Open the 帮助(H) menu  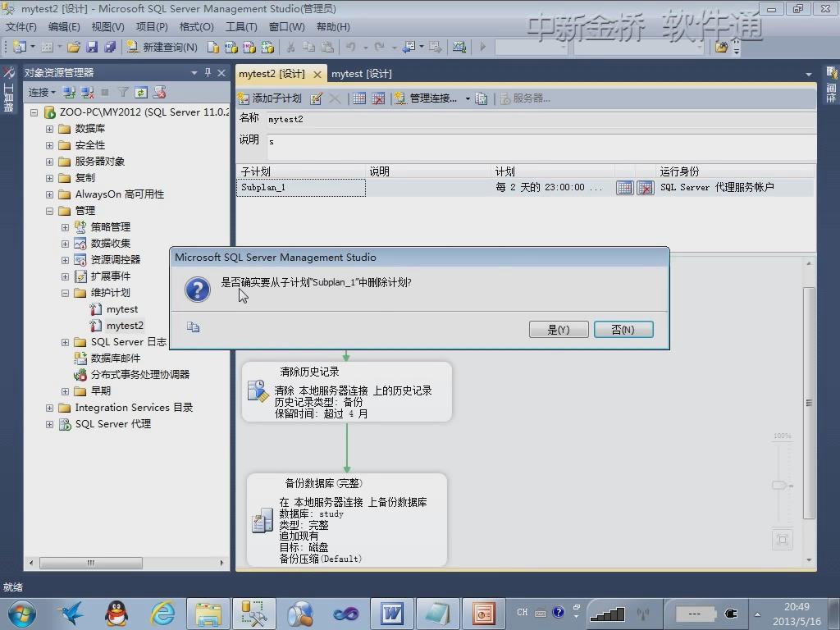pyautogui.click(x=333, y=27)
